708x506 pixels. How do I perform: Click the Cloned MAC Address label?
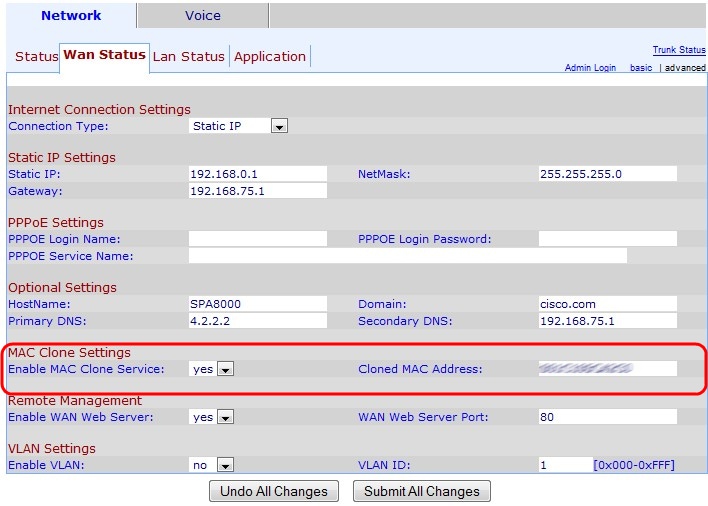[x=420, y=369]
